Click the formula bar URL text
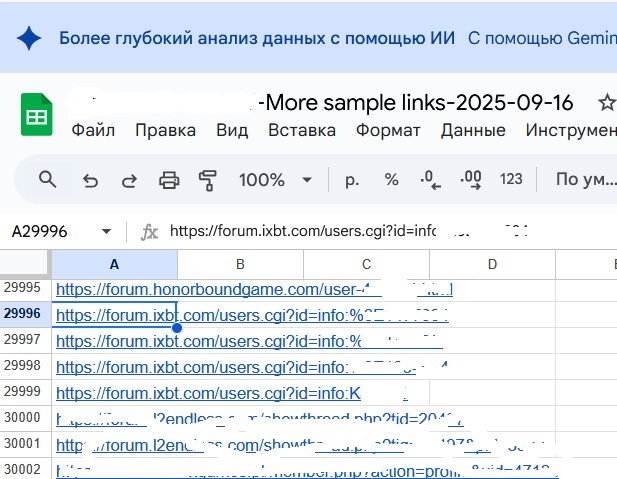The height and width of the screenshot is (479, 617). tap(303, 231)
